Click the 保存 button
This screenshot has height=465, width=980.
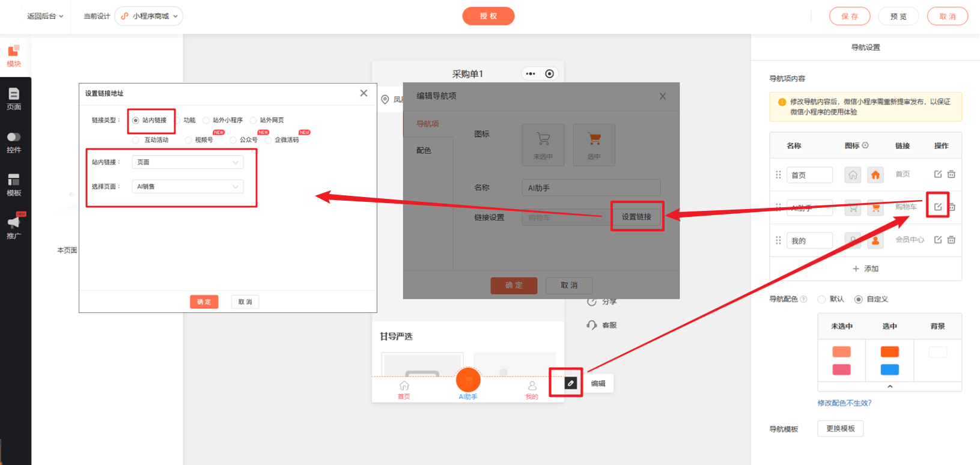point(850,16)
